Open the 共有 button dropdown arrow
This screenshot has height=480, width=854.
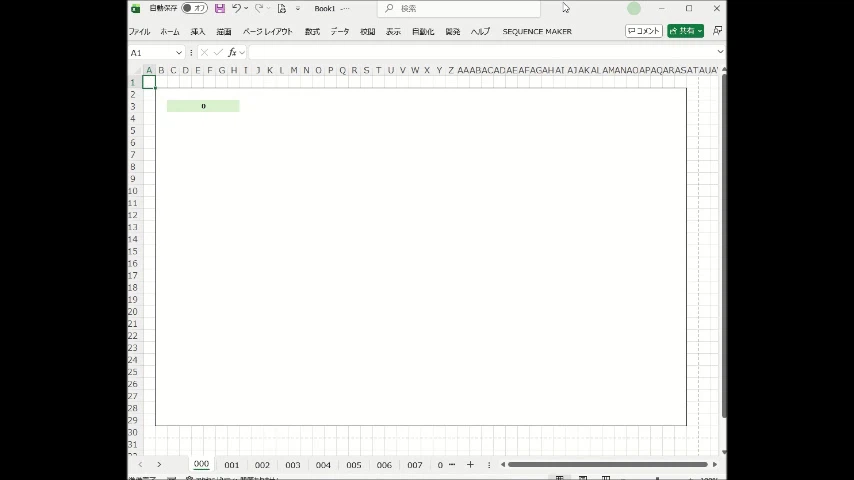tap(699, 31)
